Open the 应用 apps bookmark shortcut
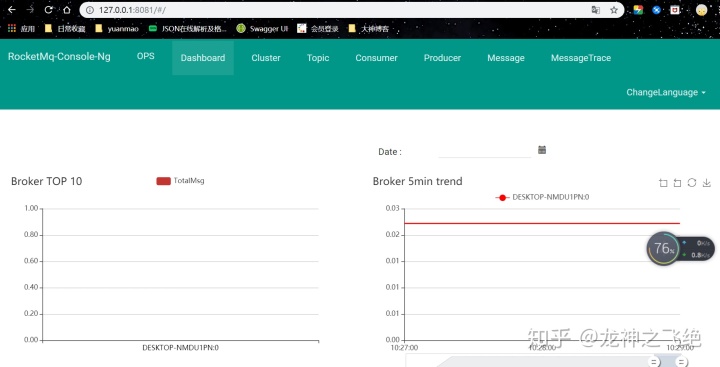The width and height of the screenshot is (720, 367). click(x=22, y=28)
